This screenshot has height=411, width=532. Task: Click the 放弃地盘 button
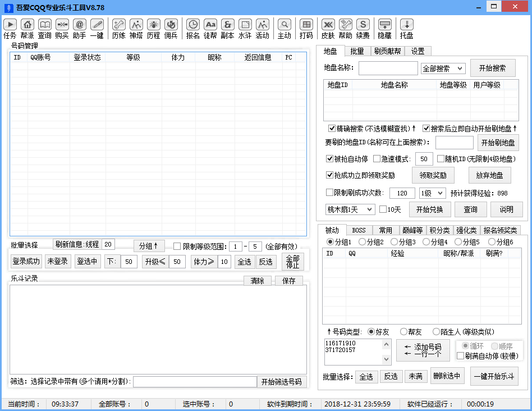489,175
